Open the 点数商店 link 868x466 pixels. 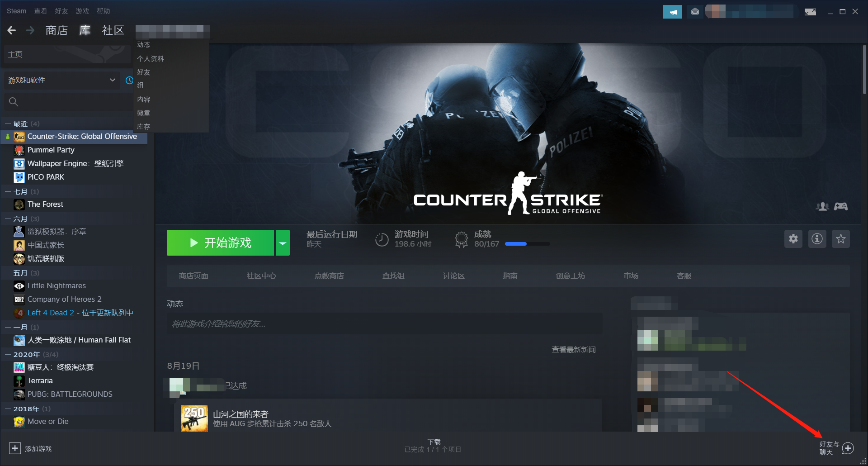[329, 276]
